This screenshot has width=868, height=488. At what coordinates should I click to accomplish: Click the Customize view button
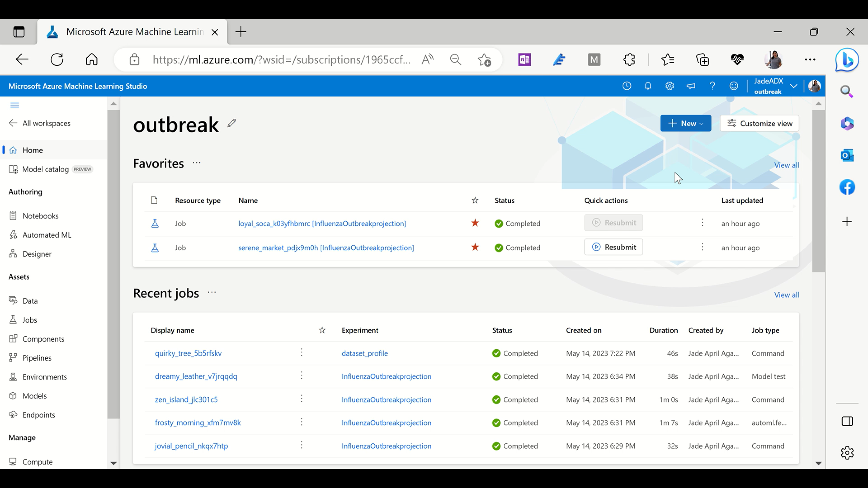tap(759, 123)
